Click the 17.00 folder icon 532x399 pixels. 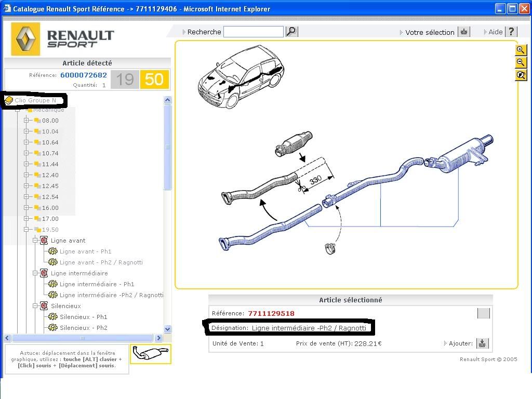click(x=37, y=219)
